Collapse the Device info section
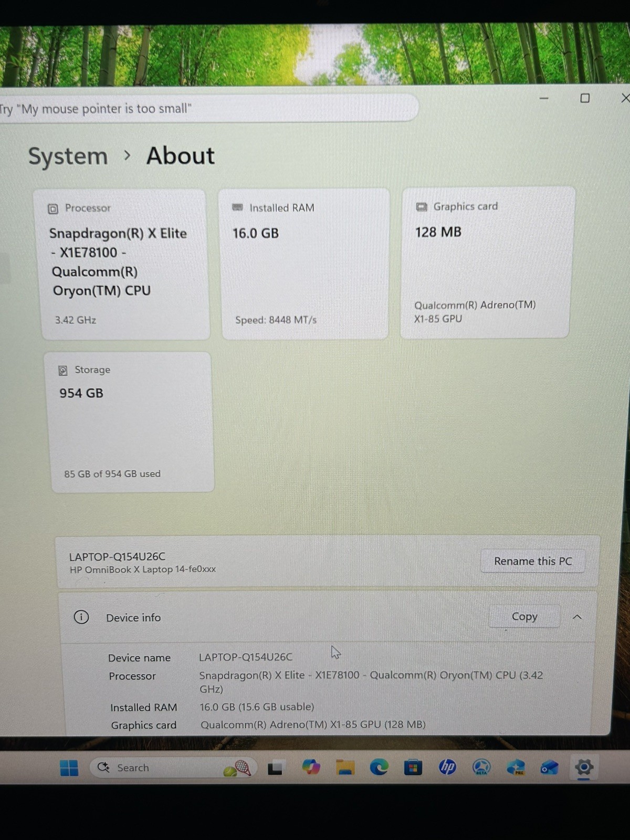The width and height of the screenshot is (630, 840). [x=577, y=617]
